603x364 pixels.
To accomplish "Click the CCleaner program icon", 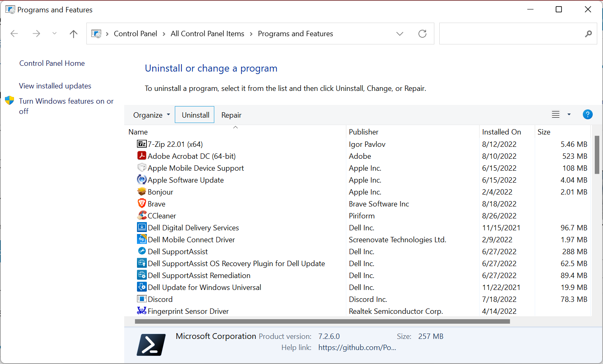I will point(141,216).
